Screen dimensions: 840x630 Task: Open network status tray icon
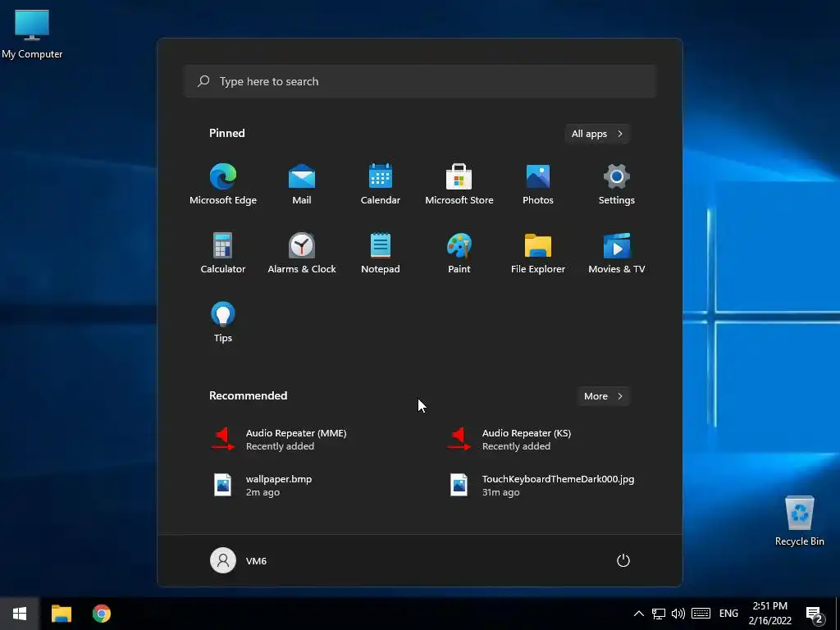659,614
